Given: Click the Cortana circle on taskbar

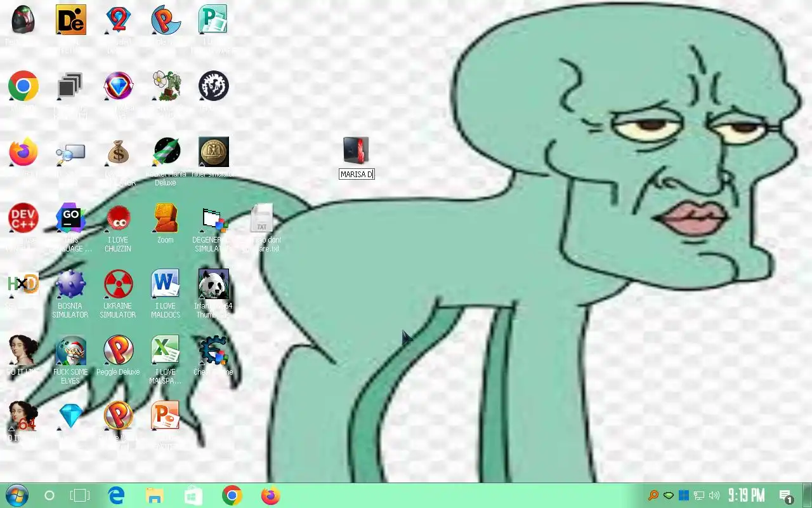Looking at the screenshot, I should [x=49, y=495].
